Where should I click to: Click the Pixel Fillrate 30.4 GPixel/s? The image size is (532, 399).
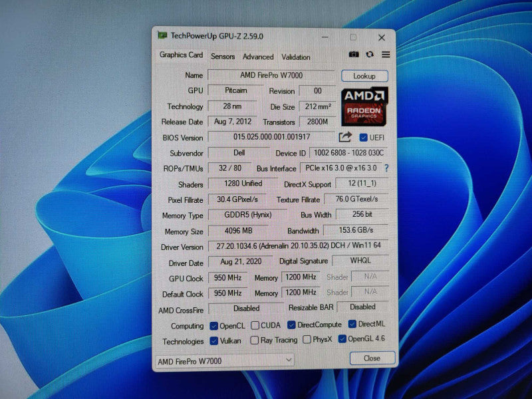click(x=237, y=199)
